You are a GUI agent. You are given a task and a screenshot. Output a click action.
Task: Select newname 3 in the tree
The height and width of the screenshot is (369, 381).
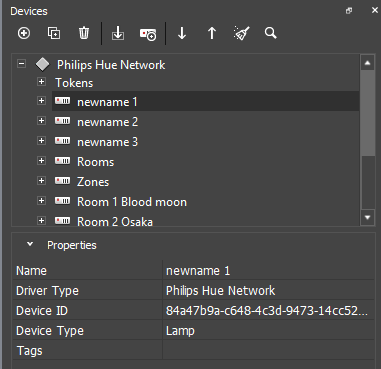tap(107, 142)
